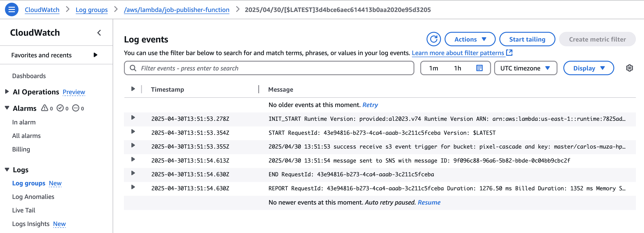Open the hamburger navigation menu
The width and height of the screenshot is (644, 233).
click(11, 9)
